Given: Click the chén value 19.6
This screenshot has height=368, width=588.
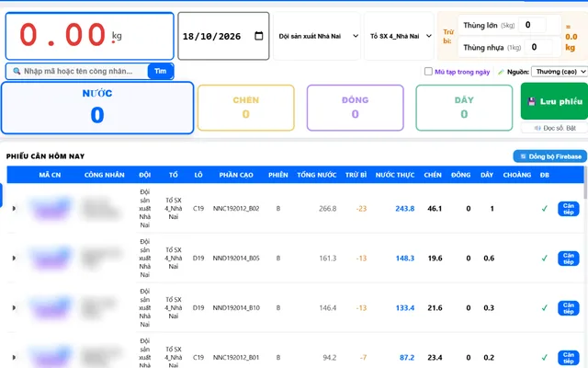Looking at the screenshot, I should pyautogui.click(x=435, y=258).
